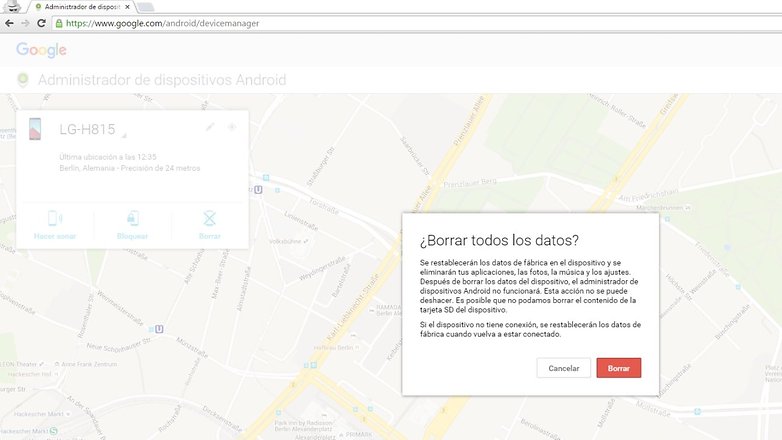Click the Hackescher Markt S-Bahn icon
The width and height of the screenshot is (782, 440).
[x=53, y=431]
